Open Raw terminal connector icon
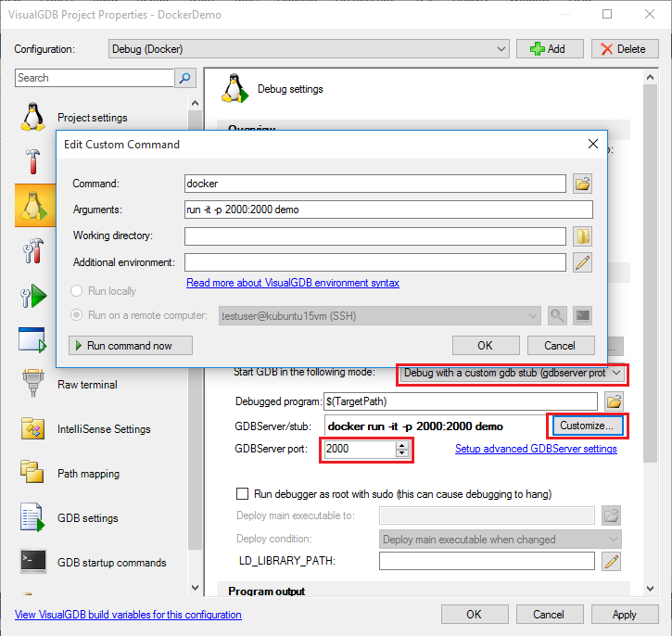 [x=32, y=383]
